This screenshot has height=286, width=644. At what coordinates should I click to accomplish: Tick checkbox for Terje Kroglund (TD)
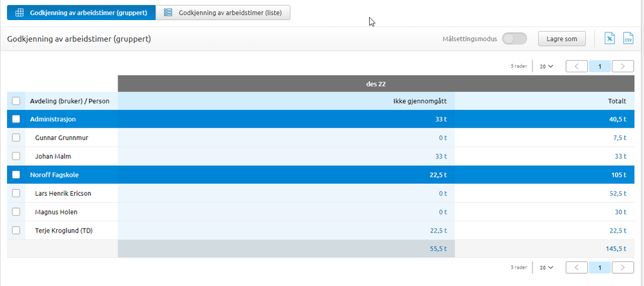click(16, 230)
